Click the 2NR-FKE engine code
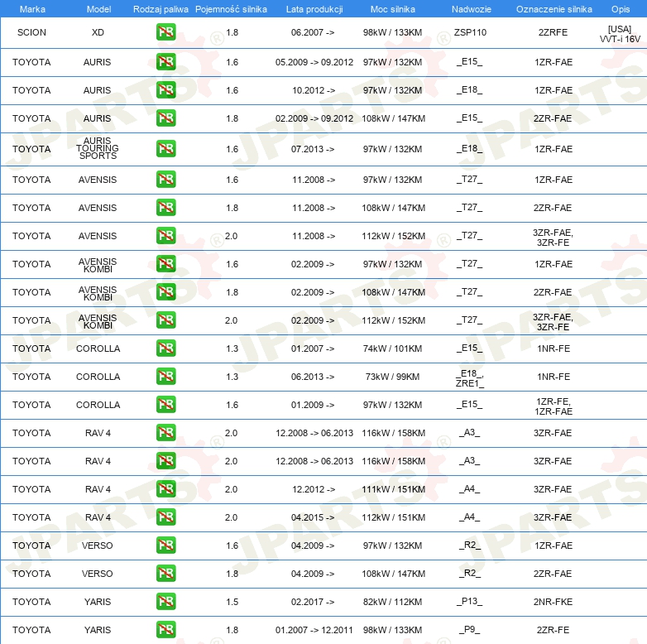 (x=553, y=602)
